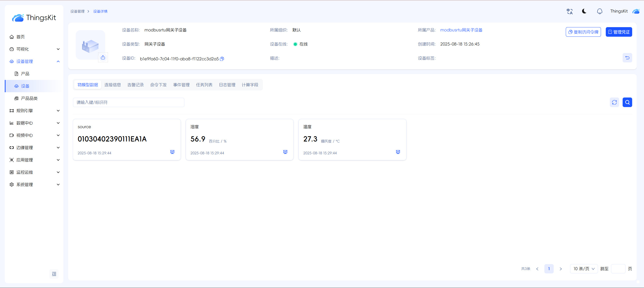This screenshot has width=644, height=288.
Task: Expand 数据中心 menu
Action: click(34, 123)
